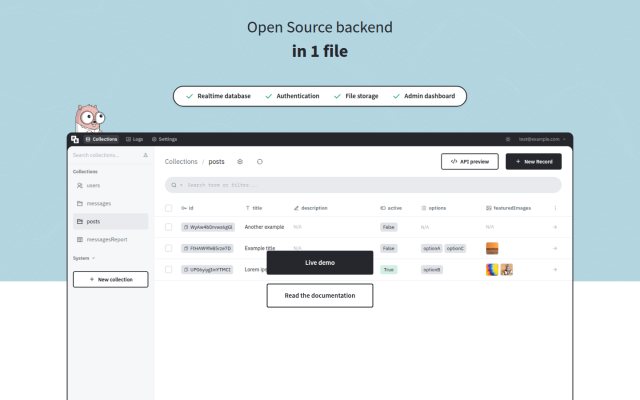Open posts collection settings gear icon
This screenshot has width=640, height=400.
point(240,162)
